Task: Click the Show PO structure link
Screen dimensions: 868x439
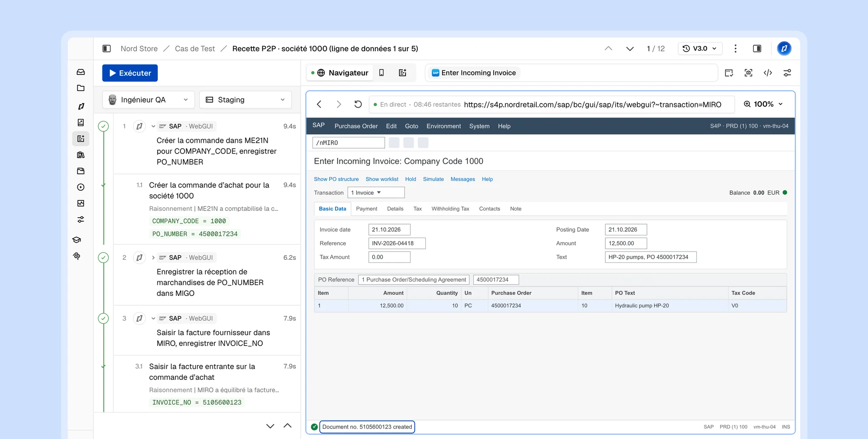Action: click(x=336, y=179)
